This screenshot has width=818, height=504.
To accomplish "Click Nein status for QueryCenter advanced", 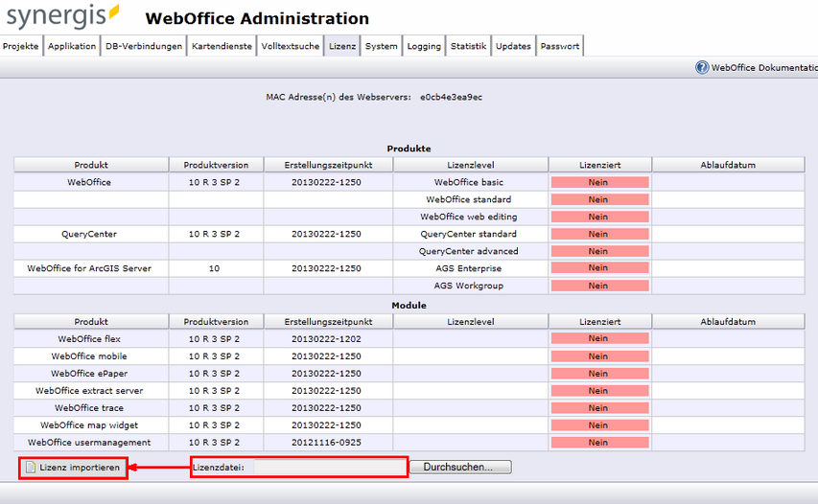I will (600, 251).
